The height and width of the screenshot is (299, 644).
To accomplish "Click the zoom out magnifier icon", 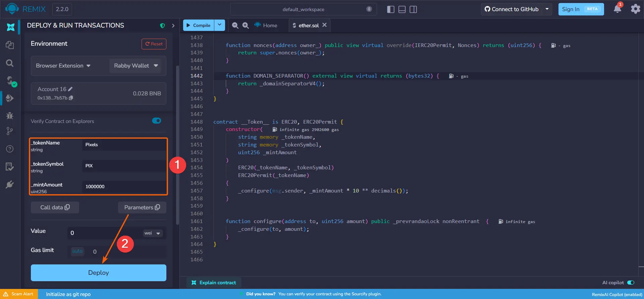I will [x=235, y=26].
